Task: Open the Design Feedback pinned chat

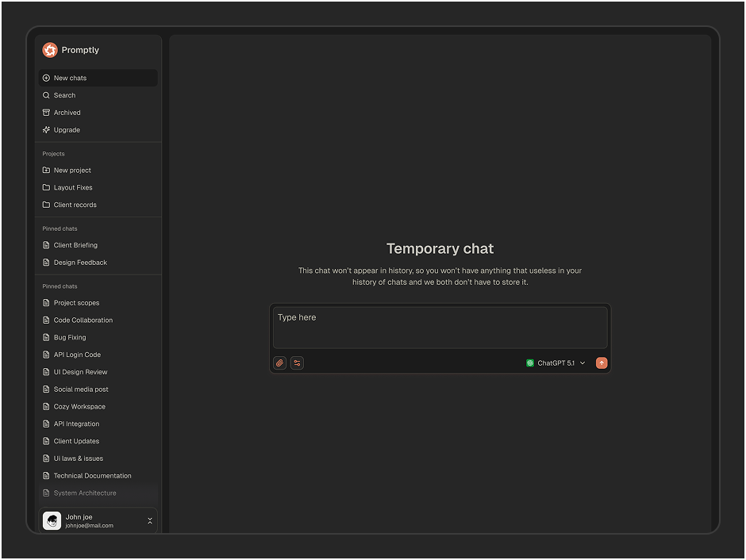Action: click(98, 263)
